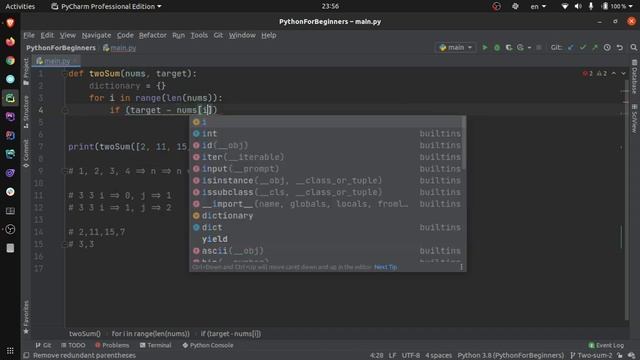
Task: Collapse twoSum function fold marker on line 1
Action: pos(64,74)
